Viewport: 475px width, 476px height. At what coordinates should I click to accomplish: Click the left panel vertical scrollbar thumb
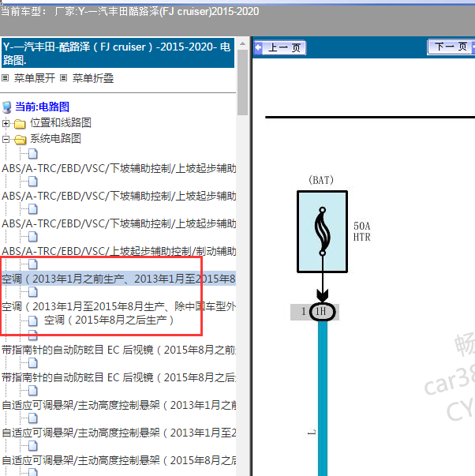(242, 82)
